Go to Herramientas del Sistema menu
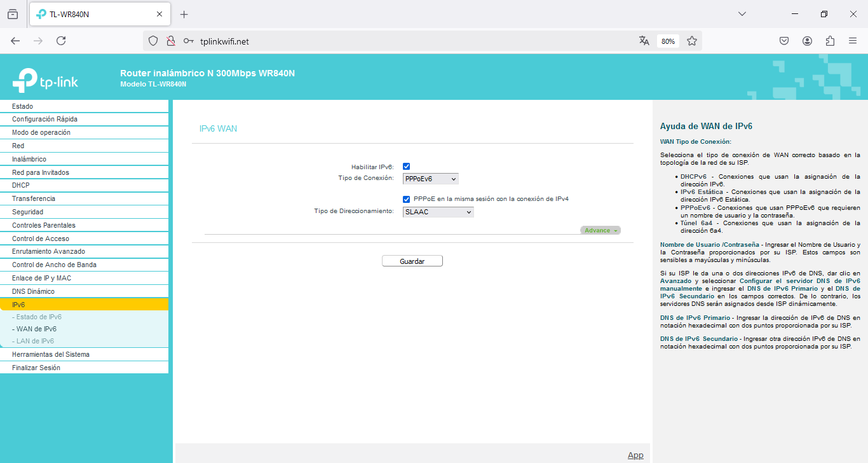 pos(51,354)
